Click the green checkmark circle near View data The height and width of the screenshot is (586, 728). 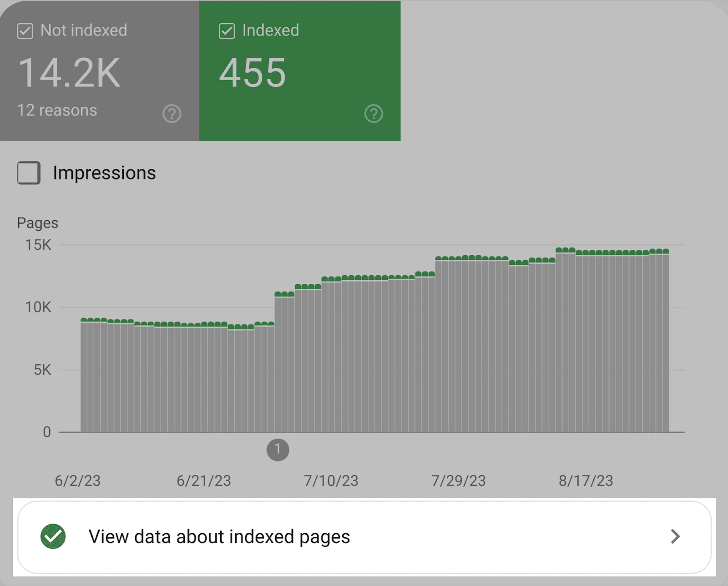52,536
